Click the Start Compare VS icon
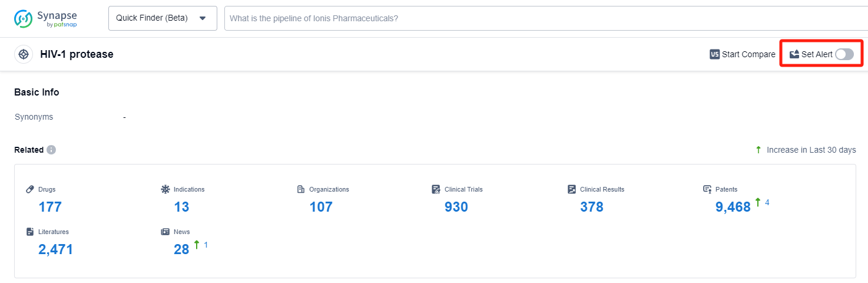 [x=715, y=54]
